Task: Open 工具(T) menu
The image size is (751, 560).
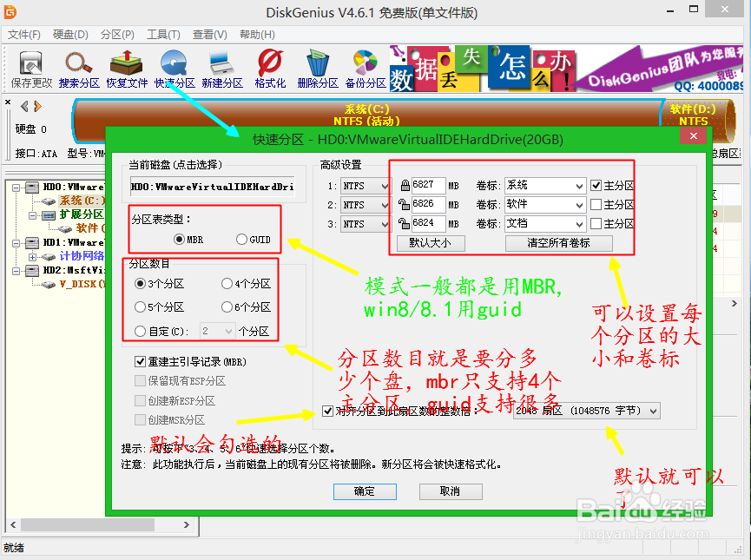Action: click(163, 35)
